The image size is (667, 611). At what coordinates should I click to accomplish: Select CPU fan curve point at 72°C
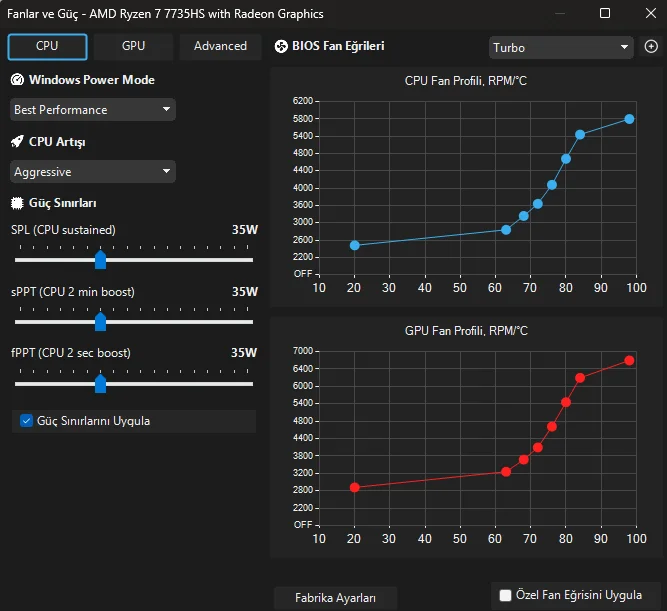[x=538, y=204]
